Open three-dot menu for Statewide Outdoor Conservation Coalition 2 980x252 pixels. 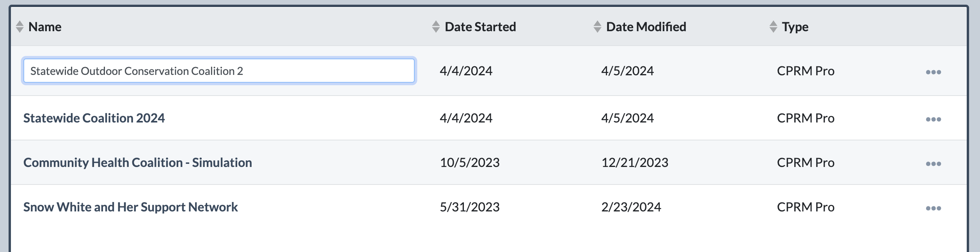click(x=933, y=72)
